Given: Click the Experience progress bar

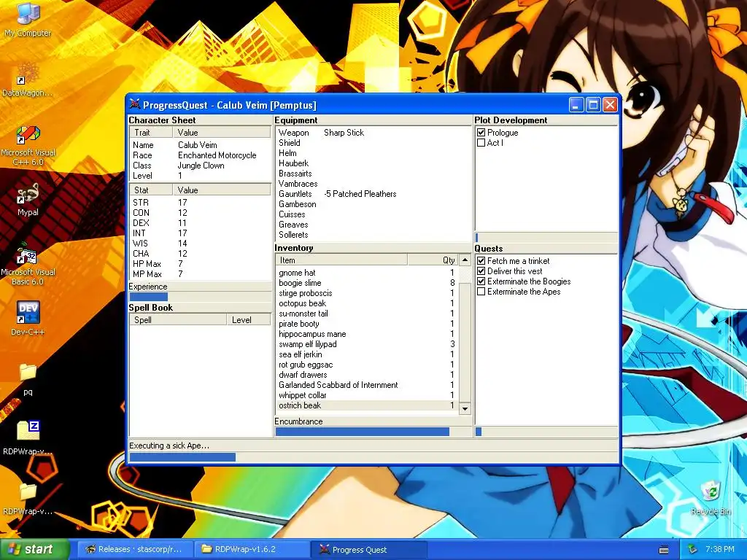Looking at the screenshot, I should click(200, 297).
